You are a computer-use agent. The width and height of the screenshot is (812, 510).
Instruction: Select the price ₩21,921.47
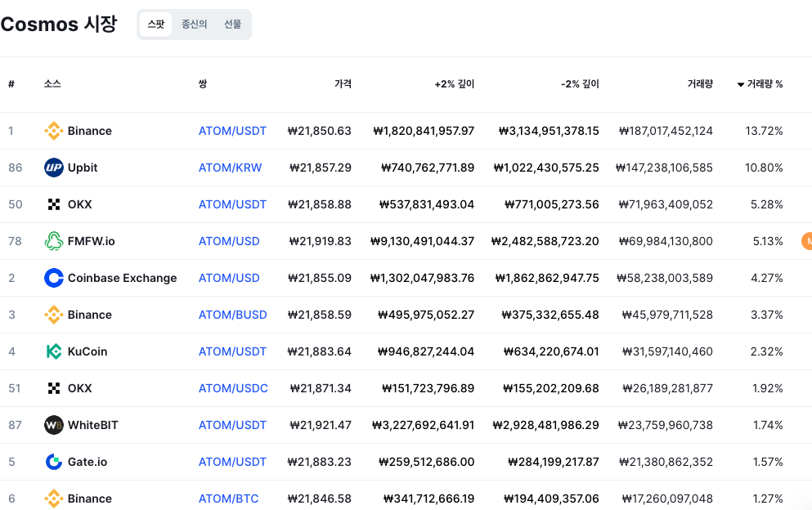pyautogui.click(x=320, y=425)
